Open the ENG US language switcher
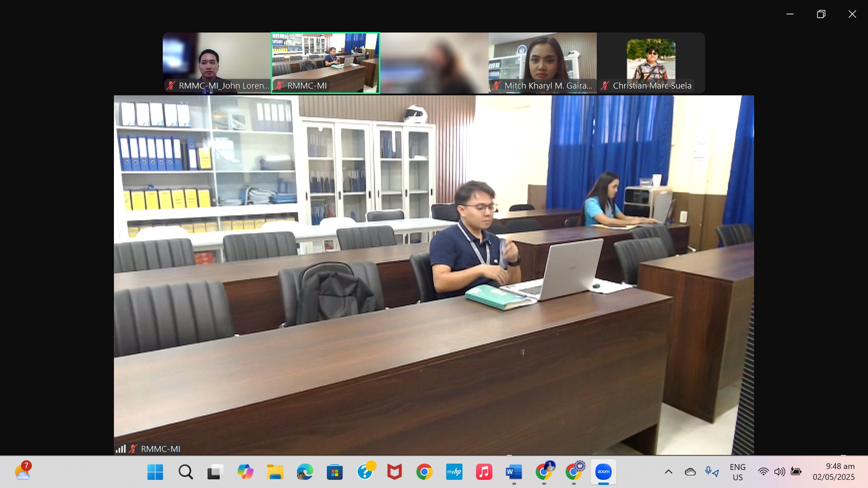 [x=737, y=472]
